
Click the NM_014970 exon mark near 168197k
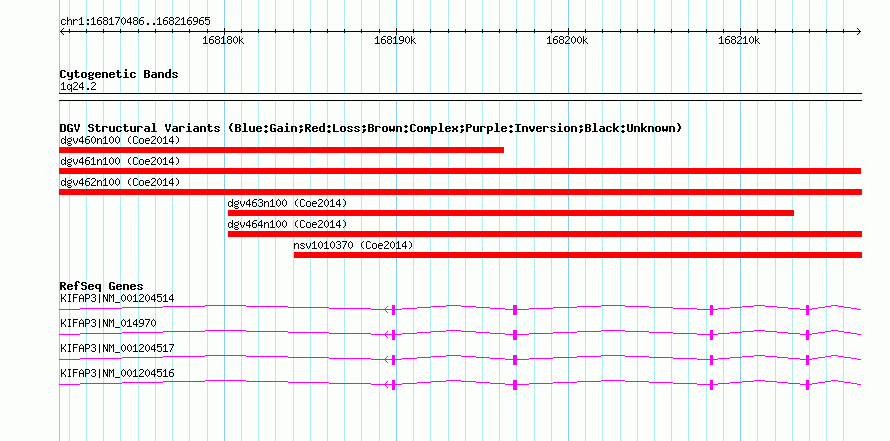coord(515,335)
